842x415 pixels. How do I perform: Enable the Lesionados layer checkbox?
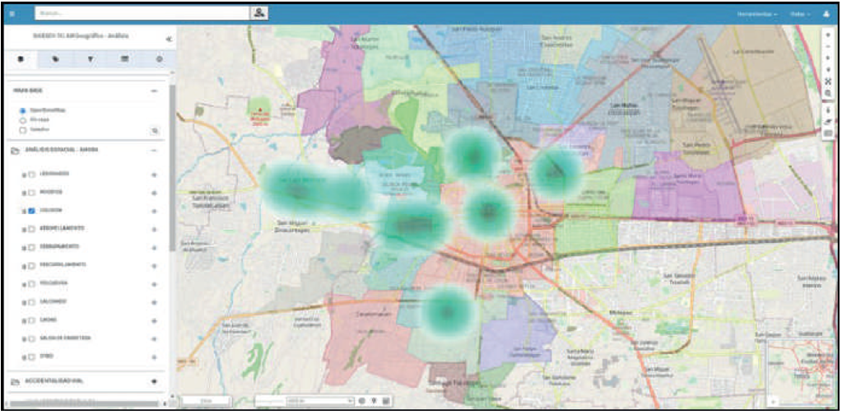(x=32, y=175)
